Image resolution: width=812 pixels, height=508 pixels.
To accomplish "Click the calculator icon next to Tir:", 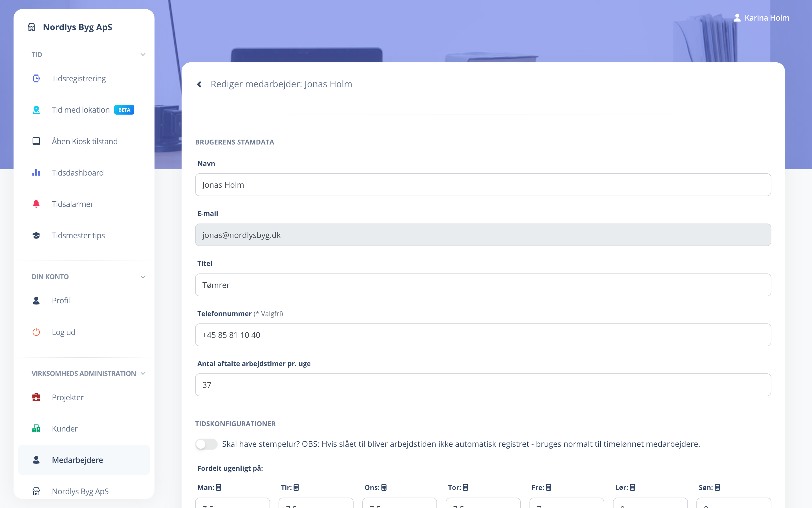I will coord(296,487).
